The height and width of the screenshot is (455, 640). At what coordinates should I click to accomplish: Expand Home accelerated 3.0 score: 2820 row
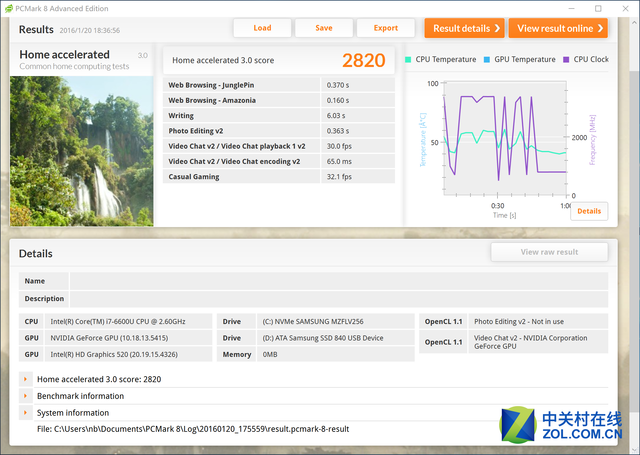25,379
